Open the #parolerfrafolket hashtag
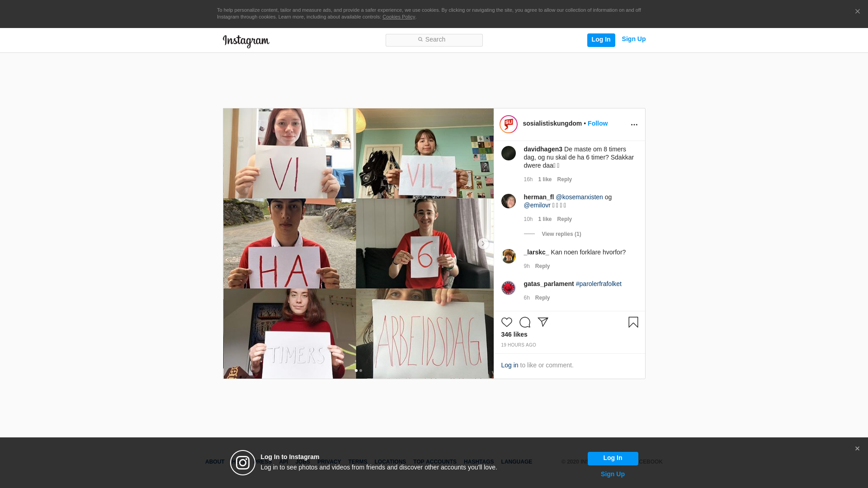The height and width of the screenshot is (488, 868). (598, 284)
